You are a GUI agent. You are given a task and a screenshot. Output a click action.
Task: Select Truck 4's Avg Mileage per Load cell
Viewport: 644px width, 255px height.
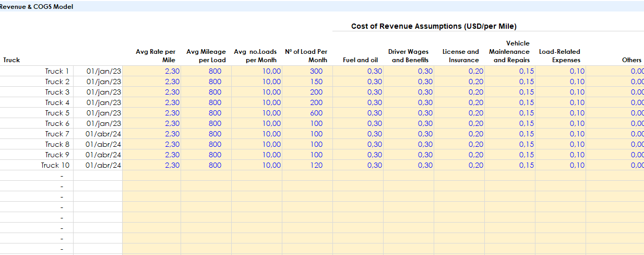215,102
